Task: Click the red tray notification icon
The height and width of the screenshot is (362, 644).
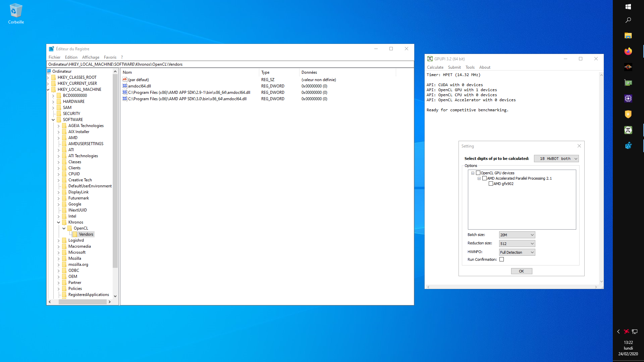Action: 626,331
